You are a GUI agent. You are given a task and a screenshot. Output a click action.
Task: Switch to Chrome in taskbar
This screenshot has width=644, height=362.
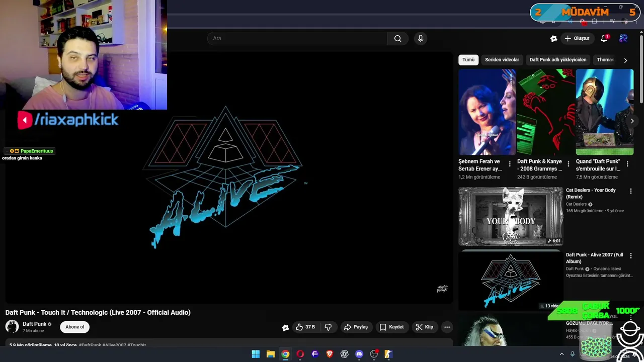click(285, 354)
